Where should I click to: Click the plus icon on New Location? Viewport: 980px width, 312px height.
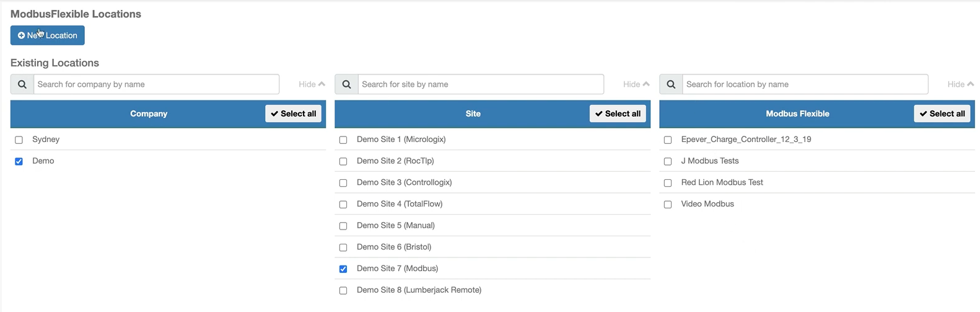(21, 35)
